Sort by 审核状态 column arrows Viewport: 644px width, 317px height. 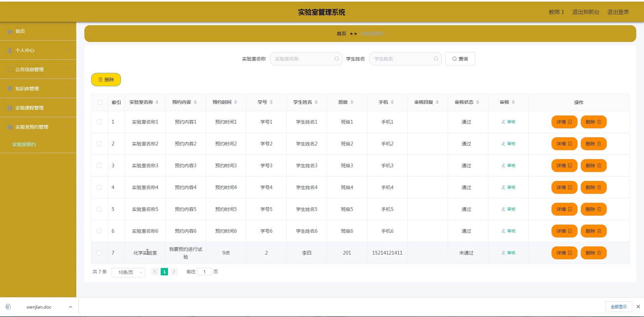pyautogui.click(x=478, y=102)
